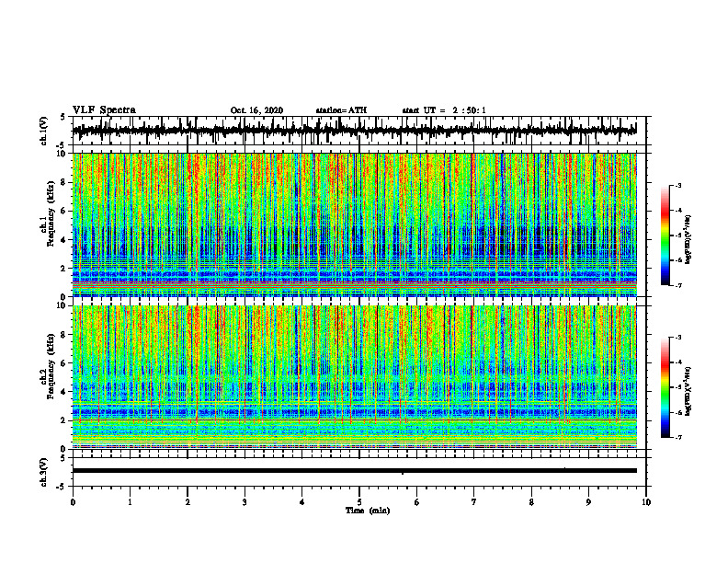Click the "6" tick on ch.1 frequency axis
This screenshot has height=563, width=728.
pyautogui.click(x=64, y=211)
